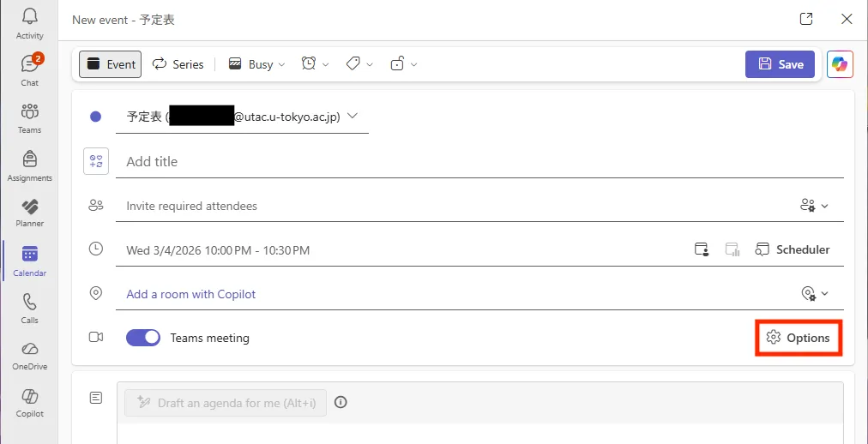Go to Teams in the sidebar

29,118
